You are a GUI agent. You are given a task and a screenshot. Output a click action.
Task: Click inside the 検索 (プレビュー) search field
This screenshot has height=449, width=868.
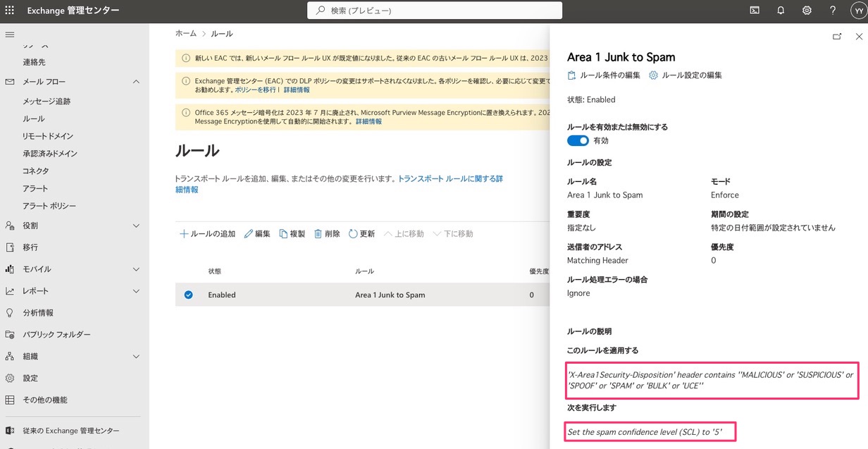tap(433, 10)
